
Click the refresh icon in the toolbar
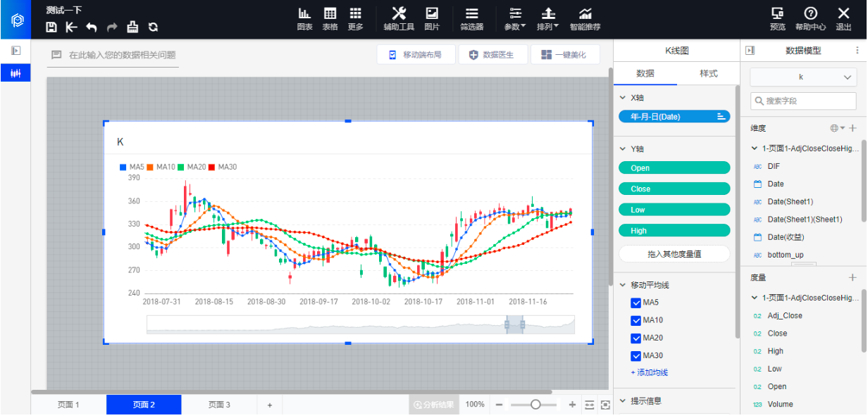153,27
